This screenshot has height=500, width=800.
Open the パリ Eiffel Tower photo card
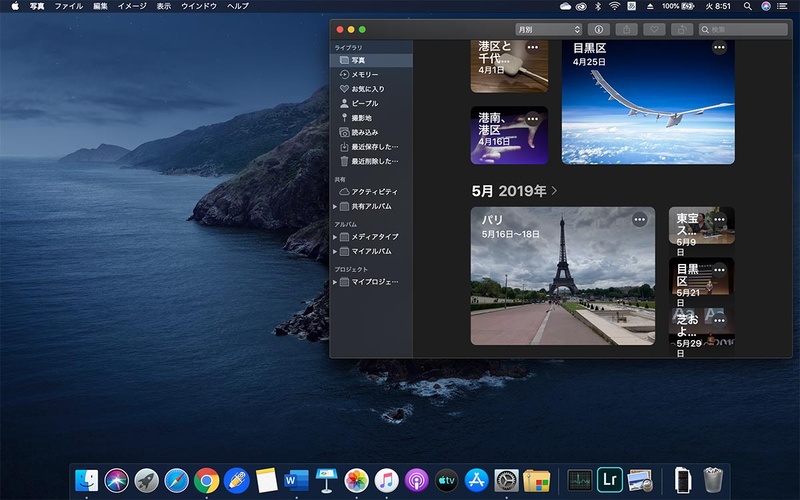click(563, 276)
